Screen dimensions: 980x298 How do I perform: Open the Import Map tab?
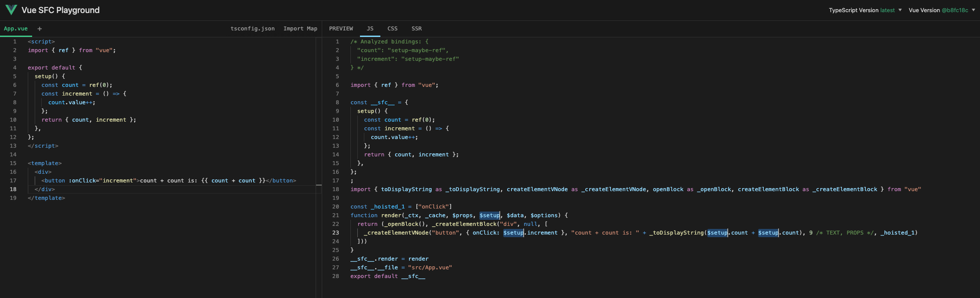300,29
